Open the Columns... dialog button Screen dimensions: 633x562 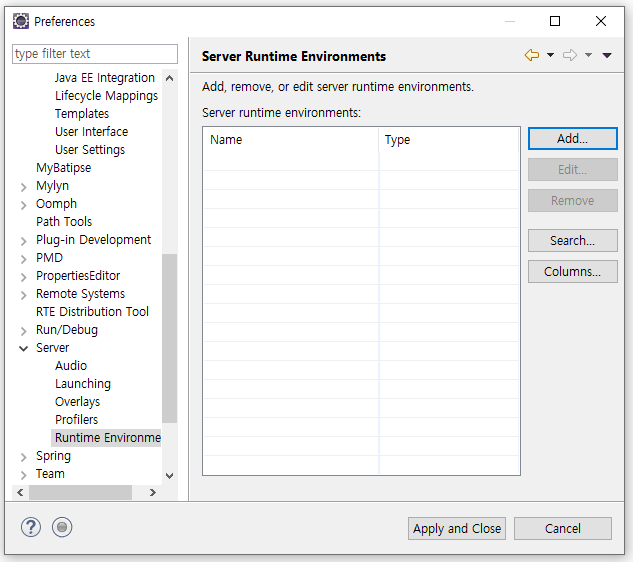click(x=572, y=272)
